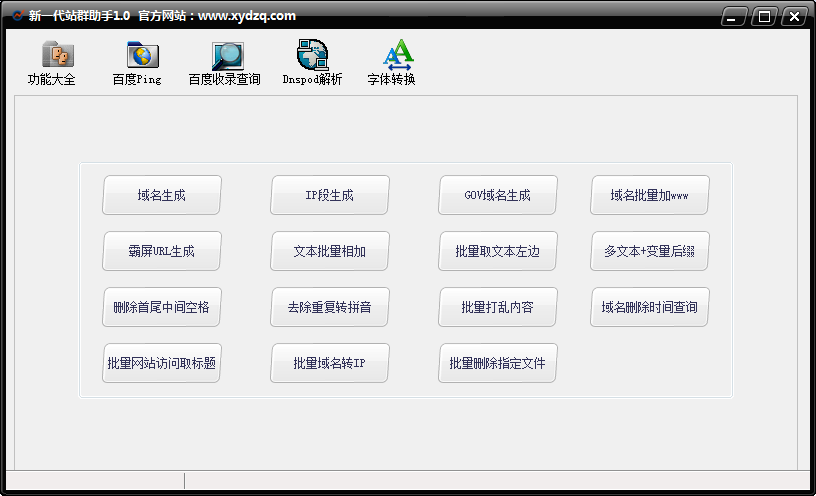Close the 新一代站群助手 window
The height and width of the screenshot is (496, 816).
[x=794, y=17]
